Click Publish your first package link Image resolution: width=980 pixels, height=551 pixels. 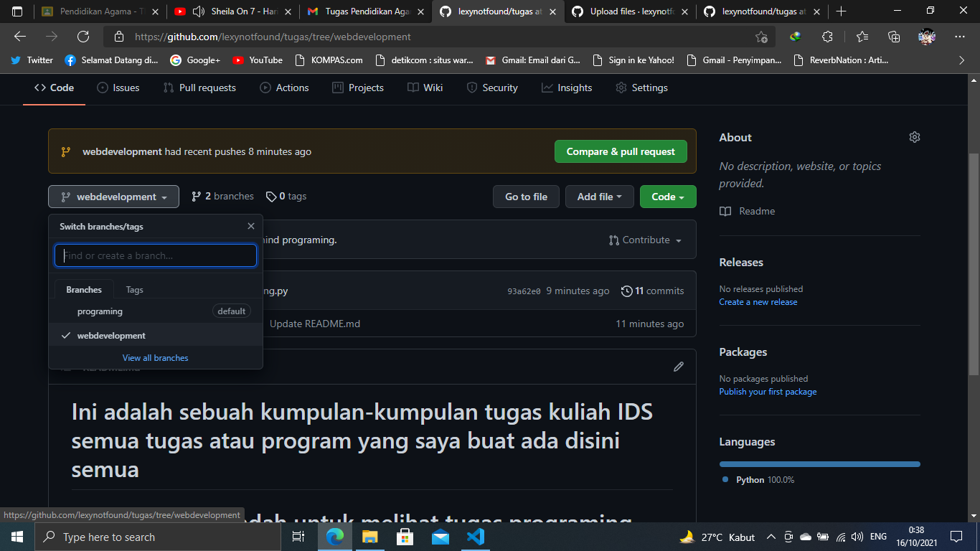coord(768,392)
